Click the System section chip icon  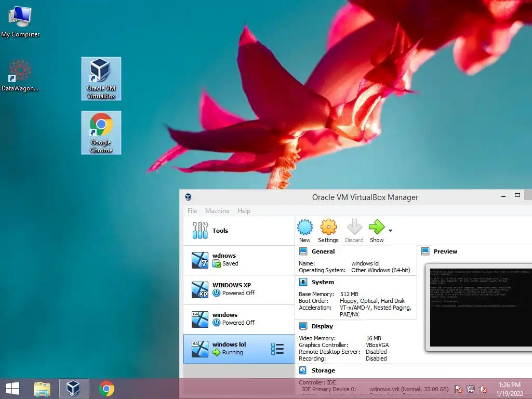click(x=303, y=282)
